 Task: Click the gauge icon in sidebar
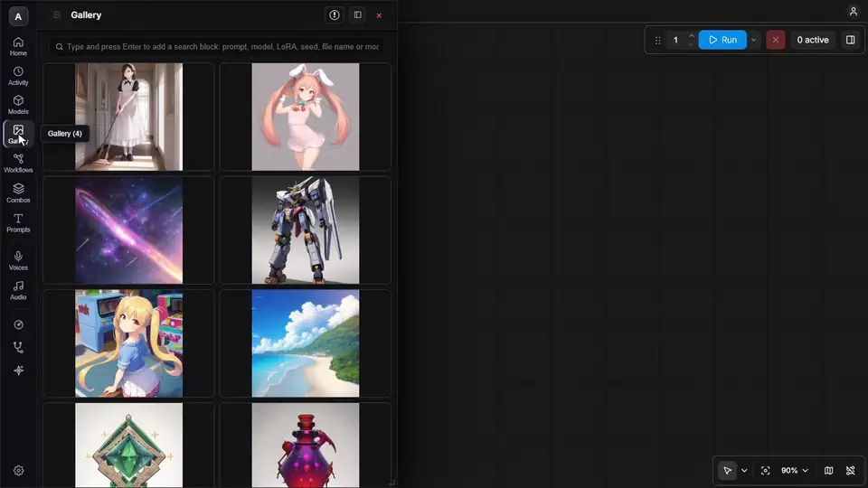18,324
